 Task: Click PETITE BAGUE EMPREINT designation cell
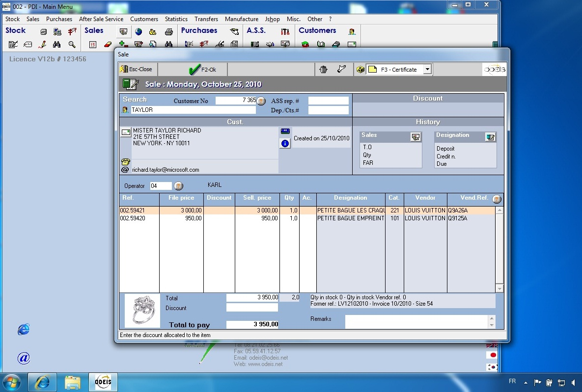(350, 218)
